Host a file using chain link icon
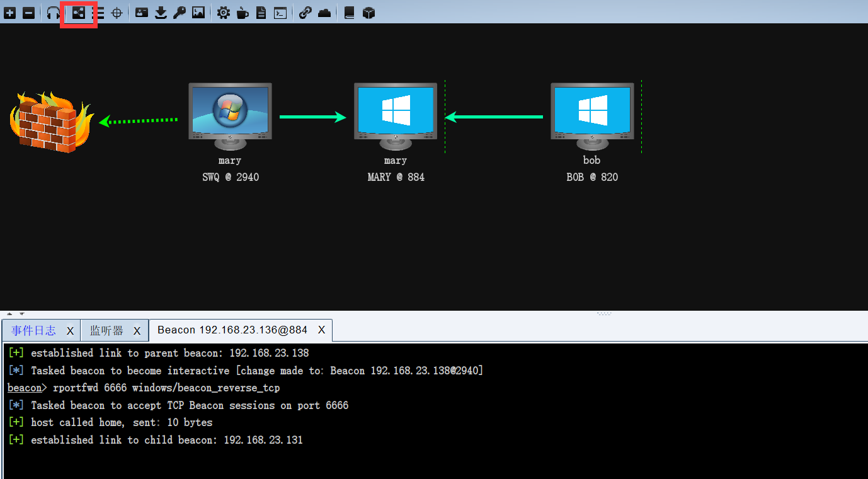Viewport: 868px width, 479px height. click(x=306, y=13)
